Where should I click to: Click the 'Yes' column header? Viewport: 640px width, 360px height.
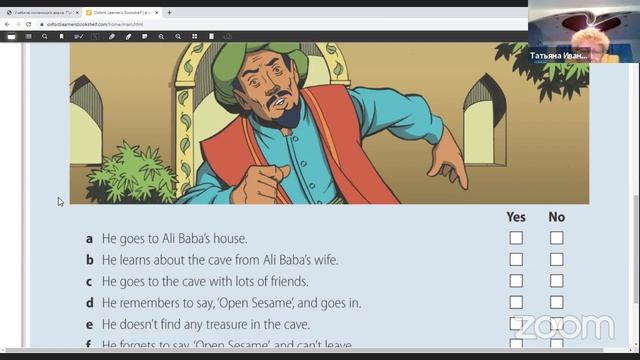[516, 217]
